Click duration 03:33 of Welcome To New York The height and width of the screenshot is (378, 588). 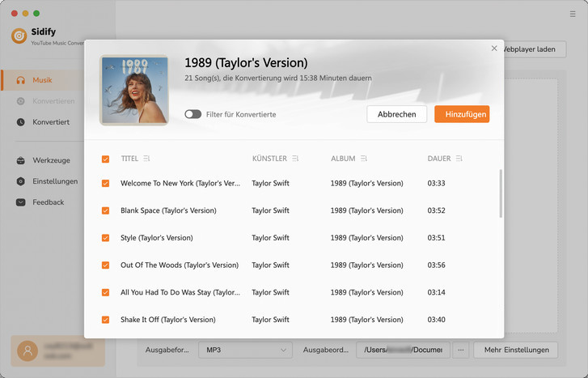(436, 183)
